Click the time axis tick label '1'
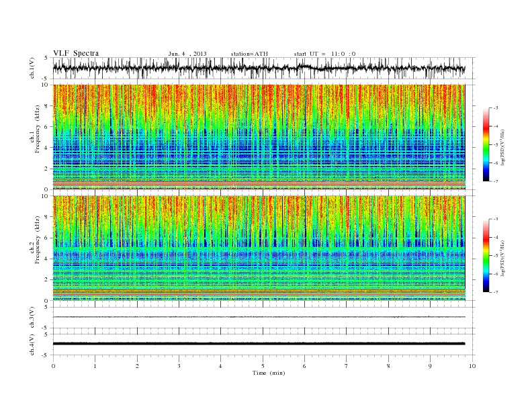This screenshot has width=532, height=411. click(x=95, y=366)
